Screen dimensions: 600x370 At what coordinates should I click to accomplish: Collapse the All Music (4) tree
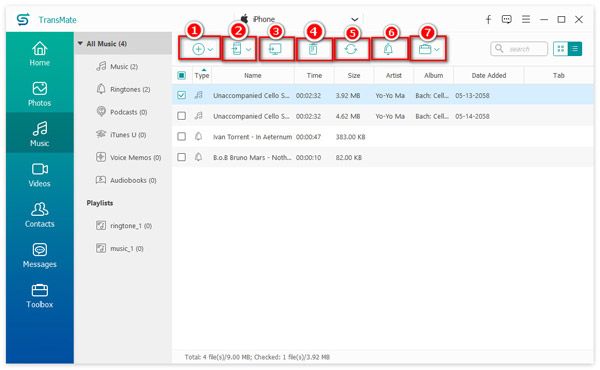80,44
